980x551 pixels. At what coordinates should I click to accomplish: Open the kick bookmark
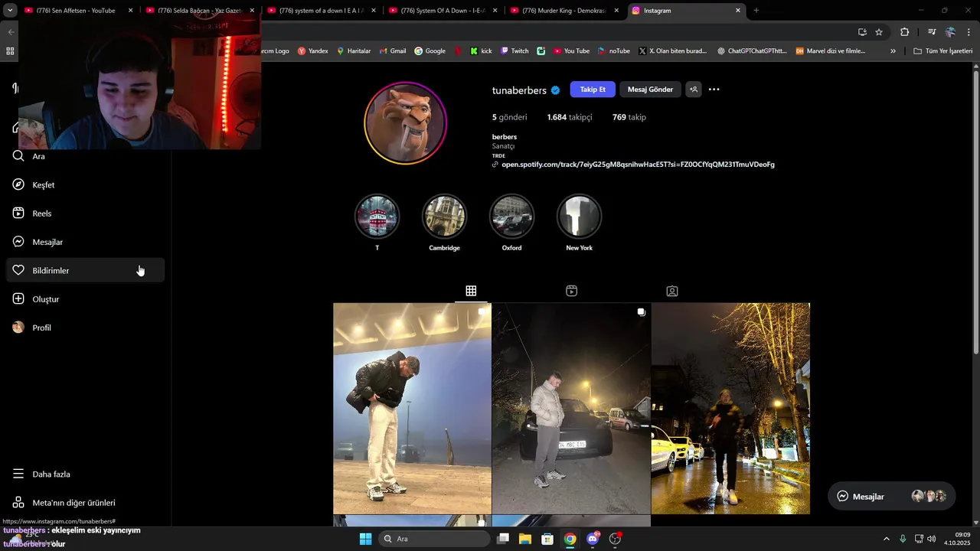pos(481,51)
